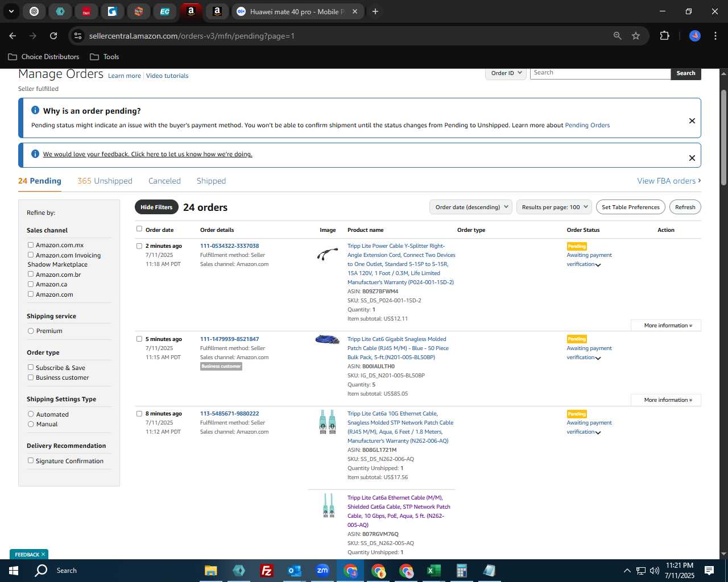Screen dimensions: 728x582
Task: Open the Pending Orders help link
Action: pos(587,125)
